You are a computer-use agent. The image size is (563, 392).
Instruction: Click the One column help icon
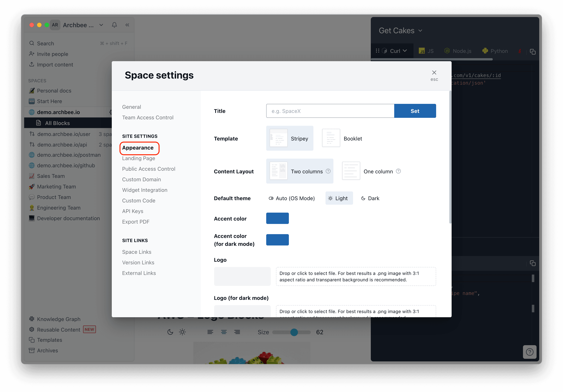(398, 171)
